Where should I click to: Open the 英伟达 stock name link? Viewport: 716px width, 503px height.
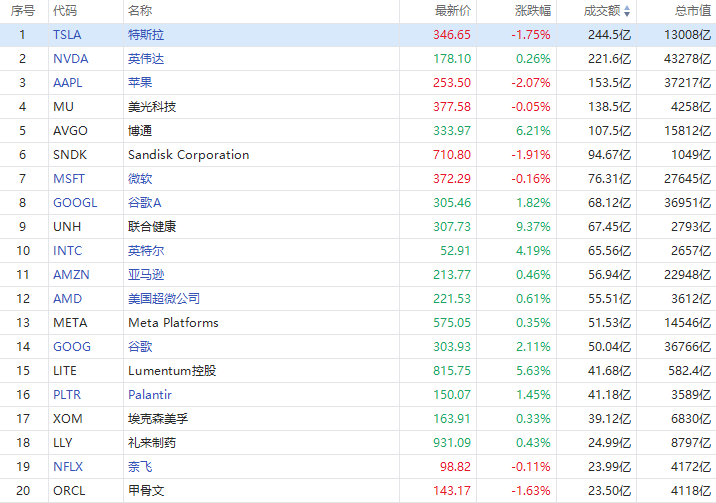(146, 59)
